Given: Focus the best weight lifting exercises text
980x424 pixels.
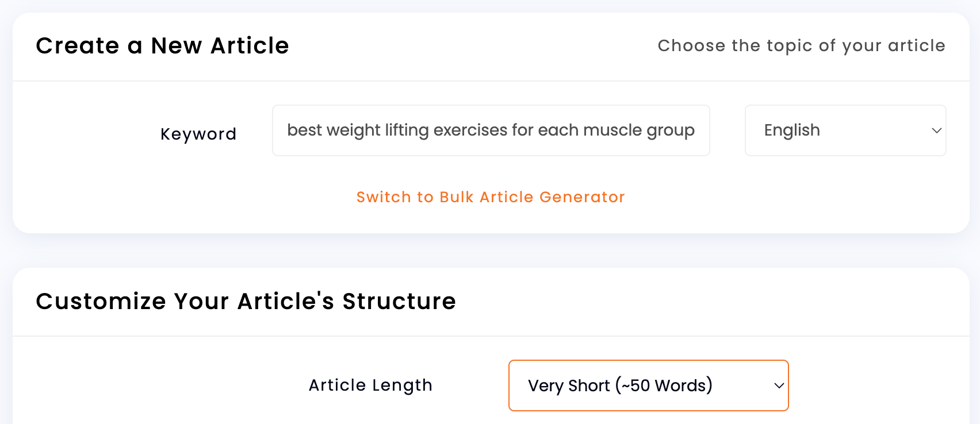Looking at the screenshot, I should point(491,130).
